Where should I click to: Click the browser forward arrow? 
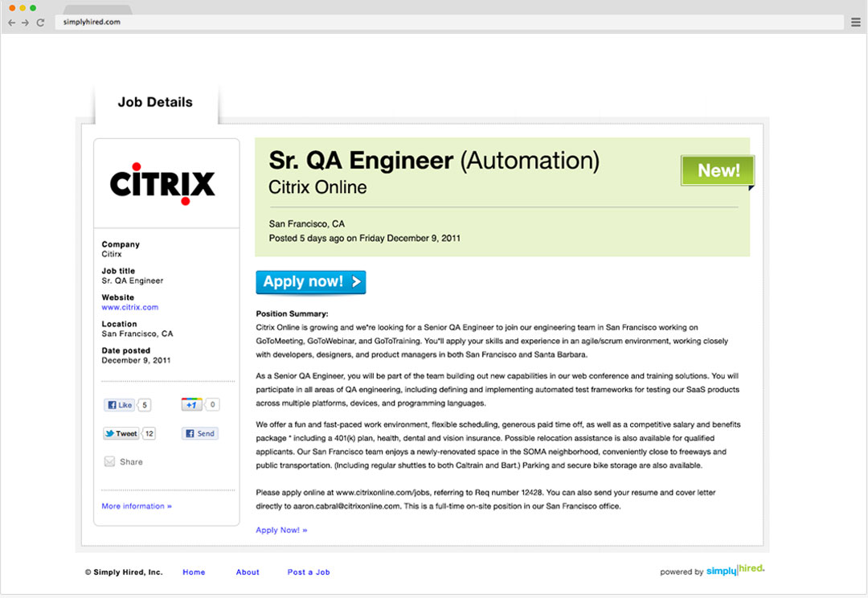(26, 23)
